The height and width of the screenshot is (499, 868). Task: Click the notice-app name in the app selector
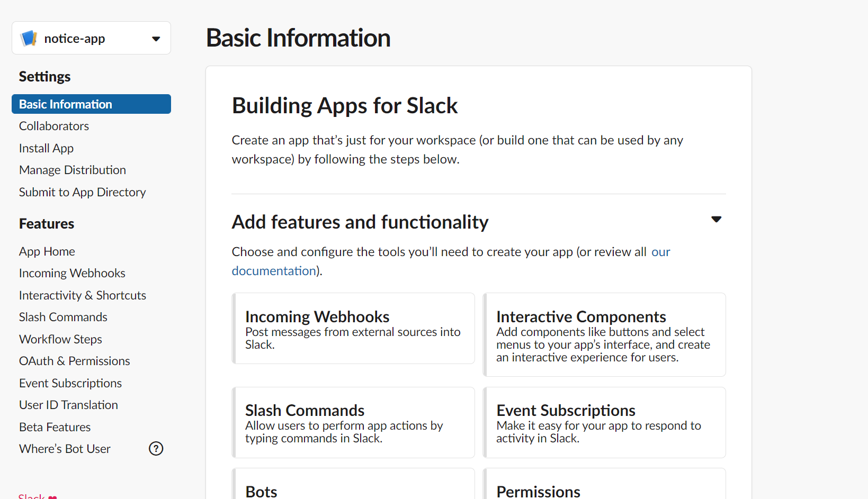point(75,39)
